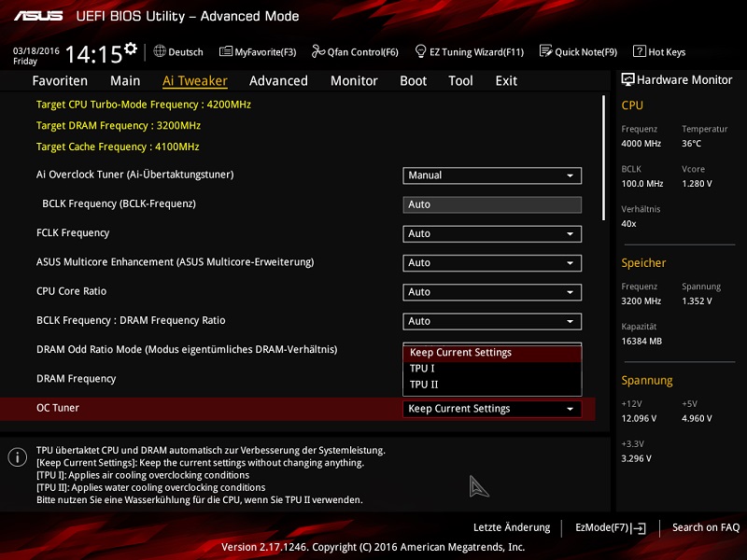Expand the CPU Core Ratio dropdown

492,292
